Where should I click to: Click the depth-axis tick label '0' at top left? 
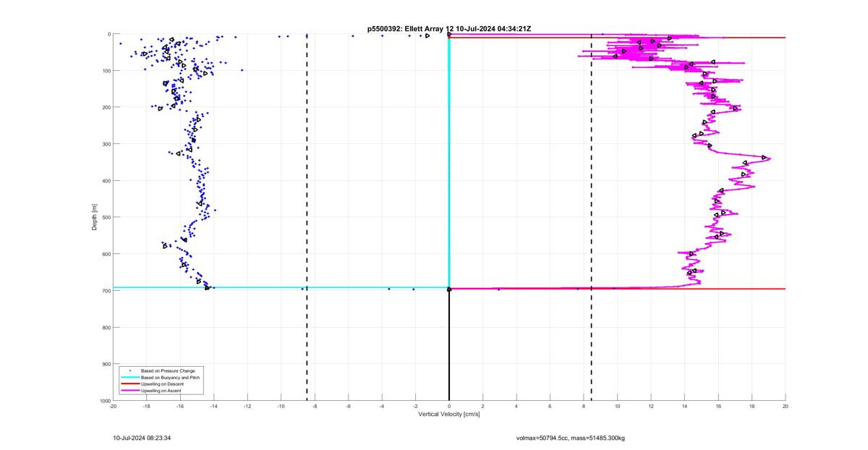[x=109, y=34]
